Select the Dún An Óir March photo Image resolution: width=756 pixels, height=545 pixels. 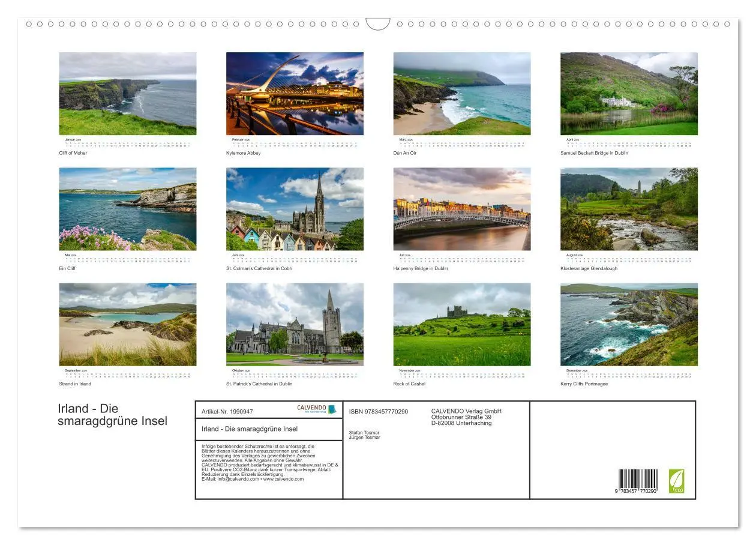(462, 93)
